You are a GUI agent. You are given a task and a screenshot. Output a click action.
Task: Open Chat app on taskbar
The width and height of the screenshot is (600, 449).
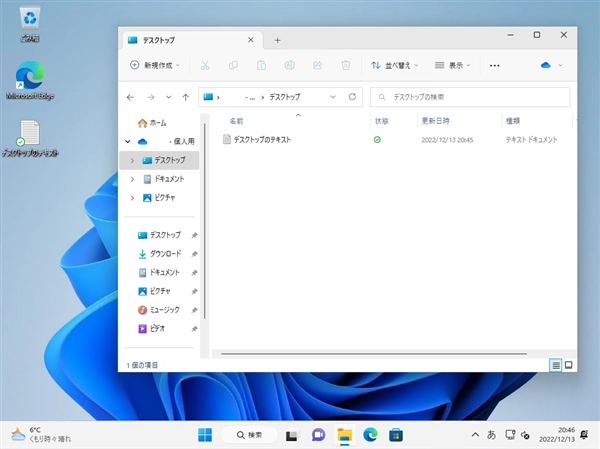[318, 435]
